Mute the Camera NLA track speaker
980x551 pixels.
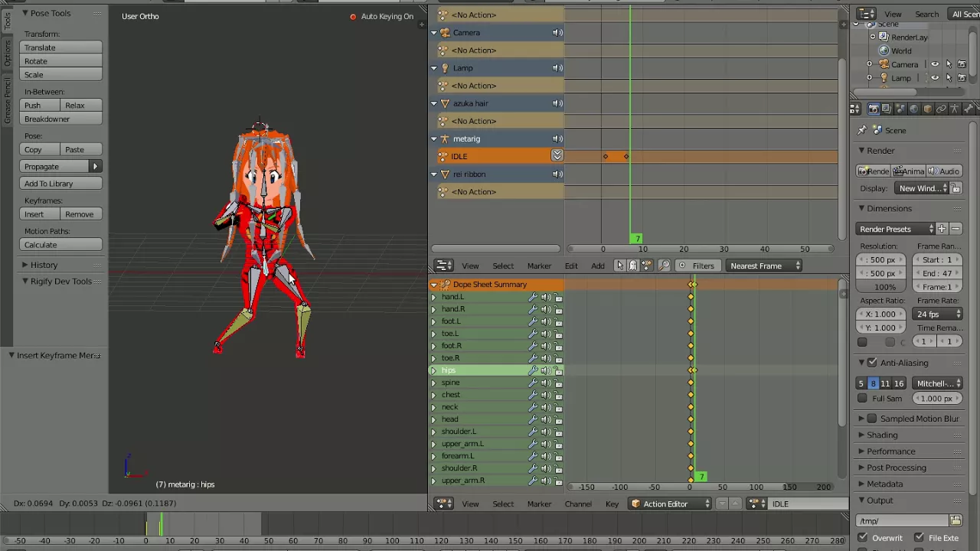[x=557, y=32]
